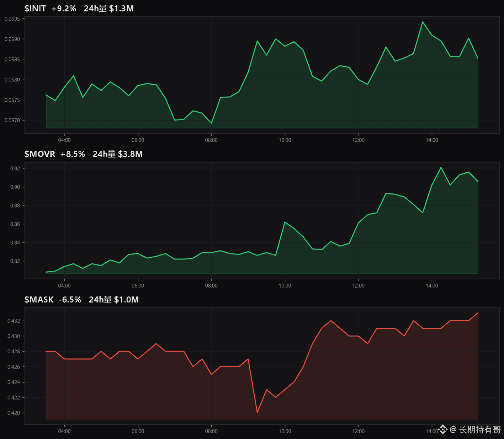Select the 06:00 time label under $MOVR chart
The height and width of the screenshot is (439, 504).
click(138, 285)
